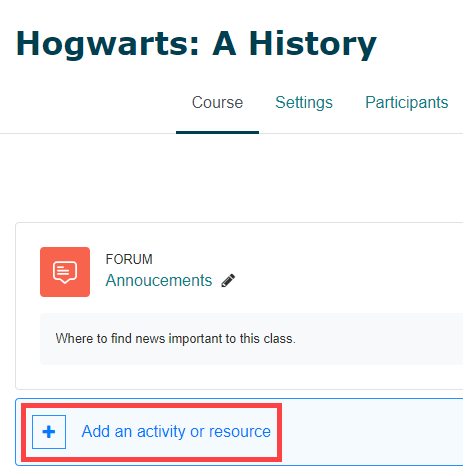
Task: Click the words "important to this class"
Action: pyautogui.click(x=232, y=339)
